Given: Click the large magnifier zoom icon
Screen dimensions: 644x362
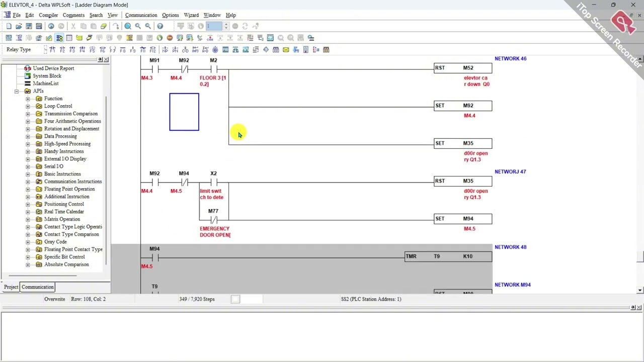Looking at the screenshot, I should (x=128, y=26).
